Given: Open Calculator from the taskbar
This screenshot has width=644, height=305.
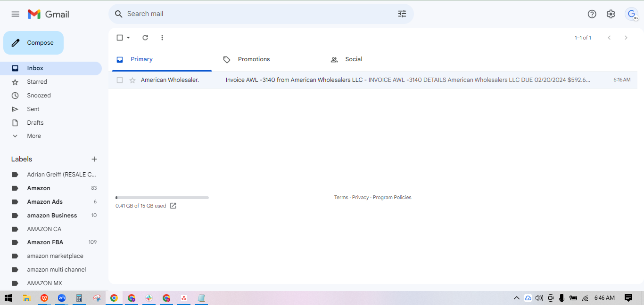Looking at the screenshot, I should click(79, 298).
